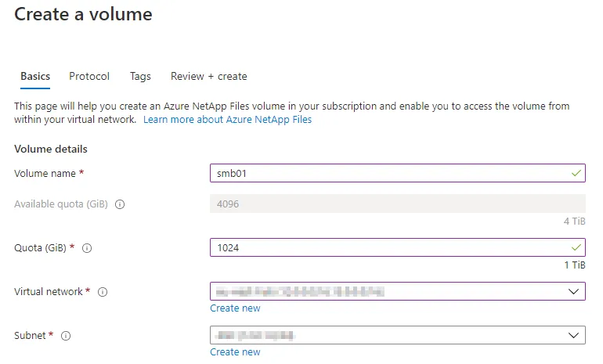The image size is (603, 364).
Task: Open the Subnet dropdown list
Action: (x=572, y=335)
